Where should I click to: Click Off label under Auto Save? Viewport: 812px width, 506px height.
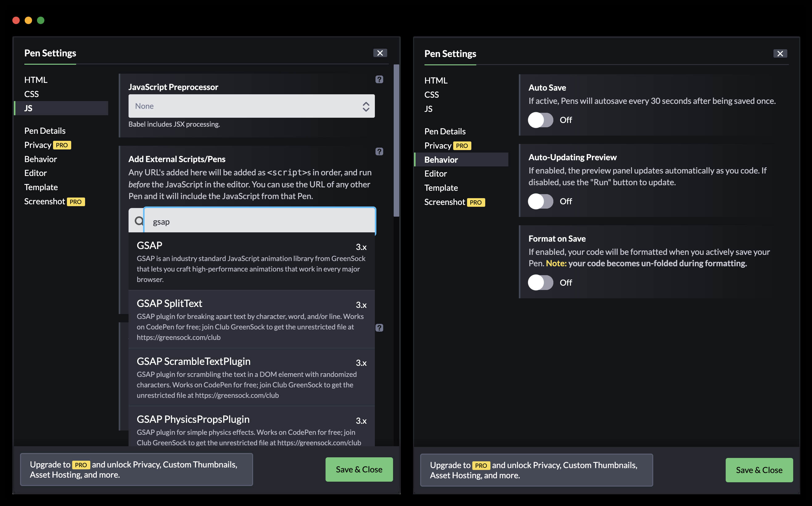(566, 120)
